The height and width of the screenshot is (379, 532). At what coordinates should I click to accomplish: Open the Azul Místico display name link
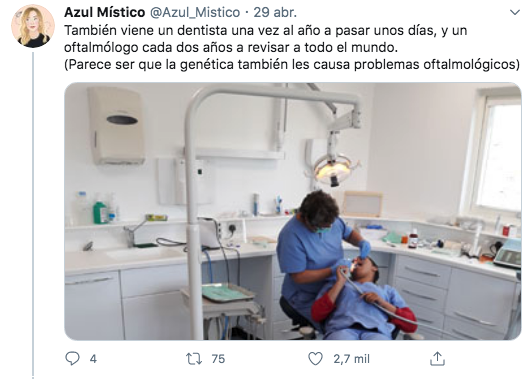click(104, 13)
